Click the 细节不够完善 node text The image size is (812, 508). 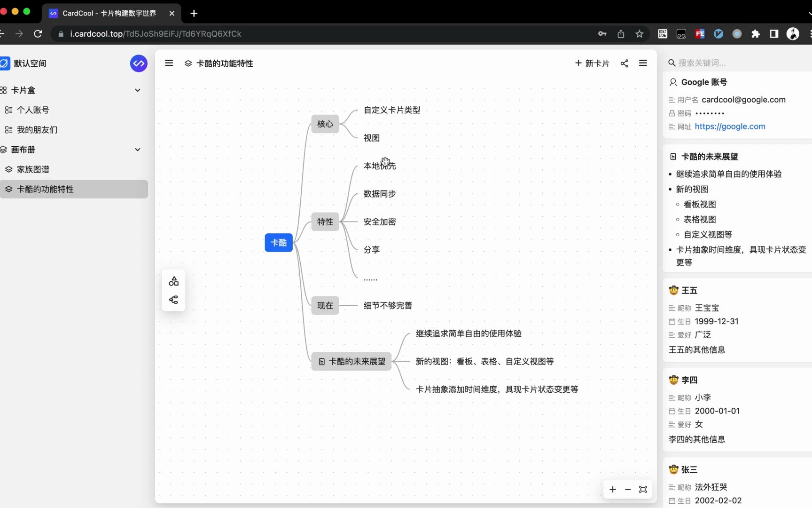point(388,305)
